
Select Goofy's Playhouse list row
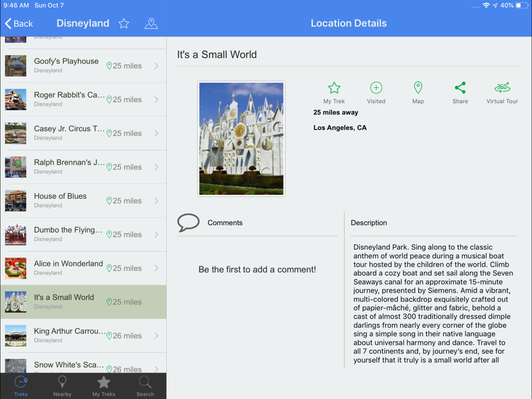[x=84, y=66]
